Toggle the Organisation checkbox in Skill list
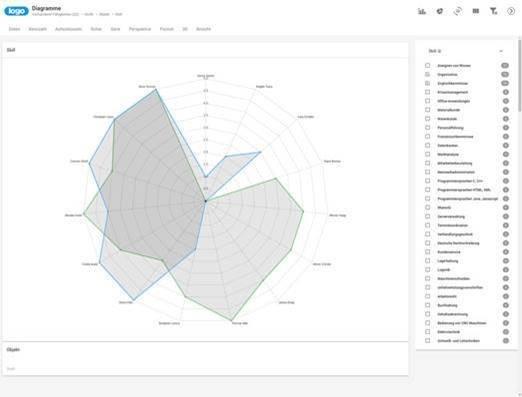This screenshot has width=522, height=397. click(428, 74)
